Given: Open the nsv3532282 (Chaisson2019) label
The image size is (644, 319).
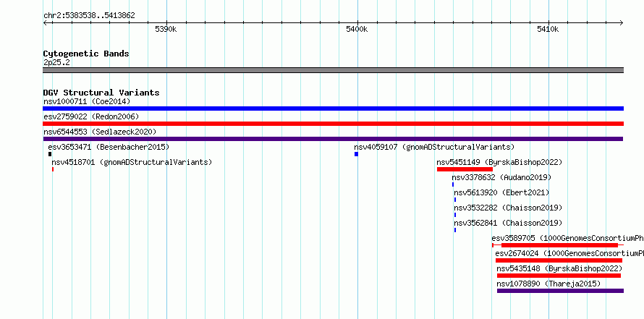Looking at the screenshot, I should pyautogui.click(x=508, y=208).
